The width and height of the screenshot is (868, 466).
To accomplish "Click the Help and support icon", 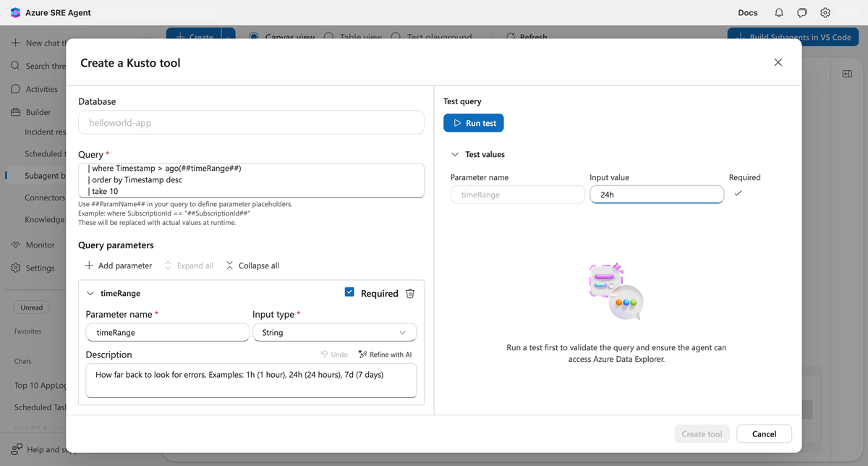I will [x=17, y=449].
